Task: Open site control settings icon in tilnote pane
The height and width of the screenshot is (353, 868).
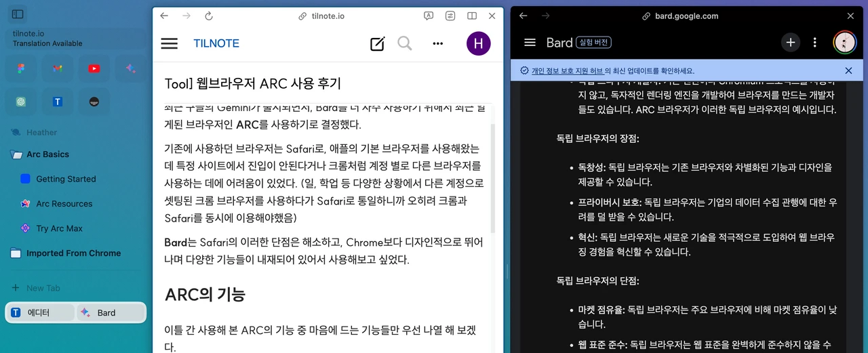Action: pyautogui.click(x=450, y=16)
